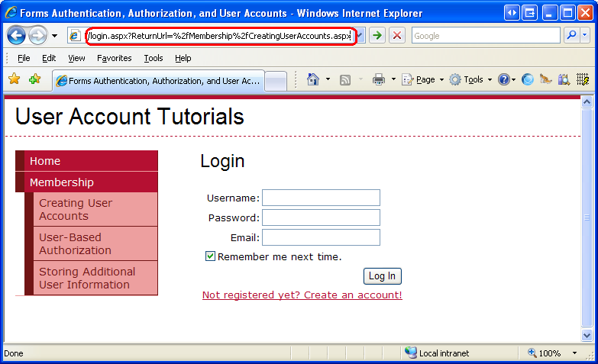Open the Page dropdown menu
This screenshot has width=598, height=364.
[x=422, y=79]
